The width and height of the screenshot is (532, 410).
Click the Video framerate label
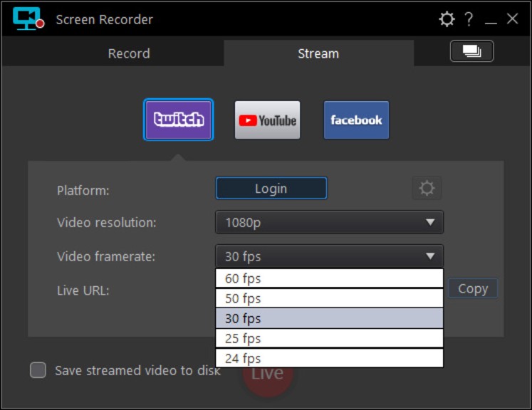point(106,256)
